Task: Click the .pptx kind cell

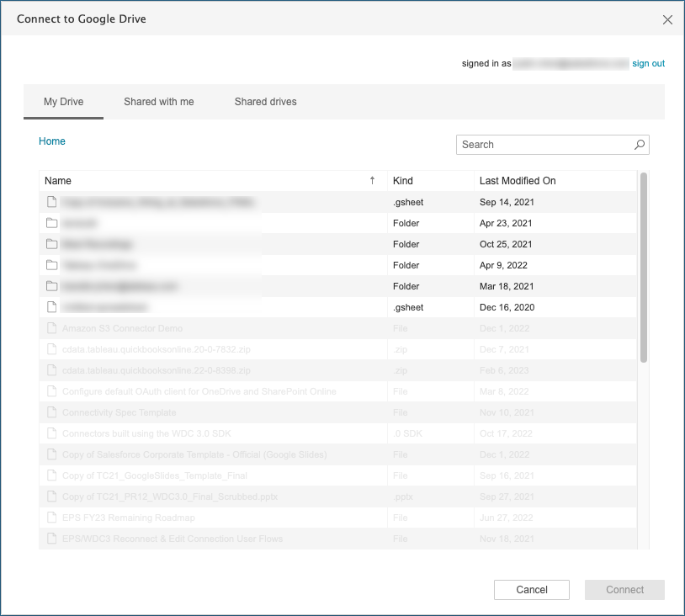Action: [403, 497]
